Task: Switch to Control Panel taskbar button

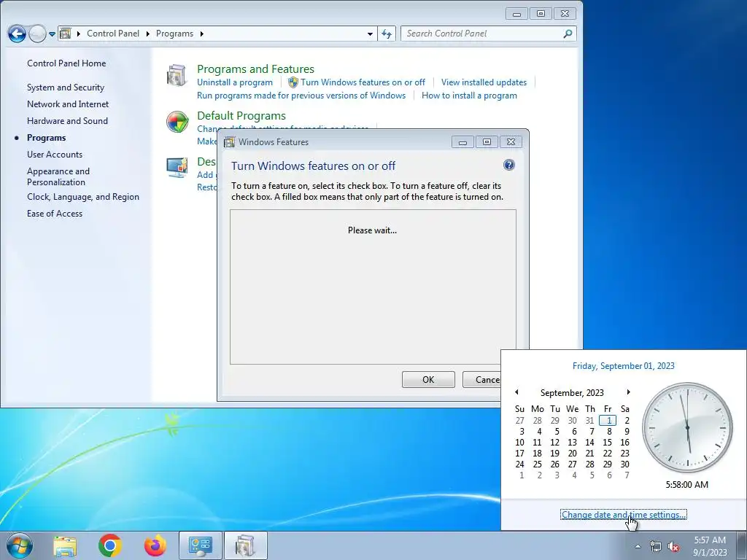Action: [x=200, y=545]
